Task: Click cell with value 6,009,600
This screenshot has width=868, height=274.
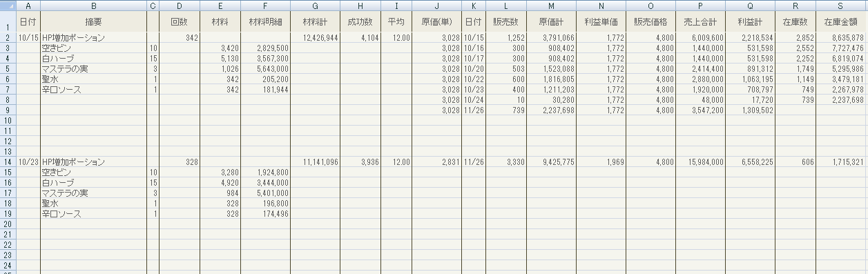Action: 700,37
